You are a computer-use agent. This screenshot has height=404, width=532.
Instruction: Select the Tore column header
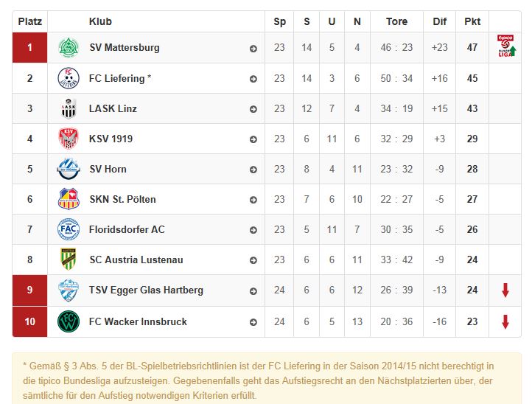(x=396, y=21)
